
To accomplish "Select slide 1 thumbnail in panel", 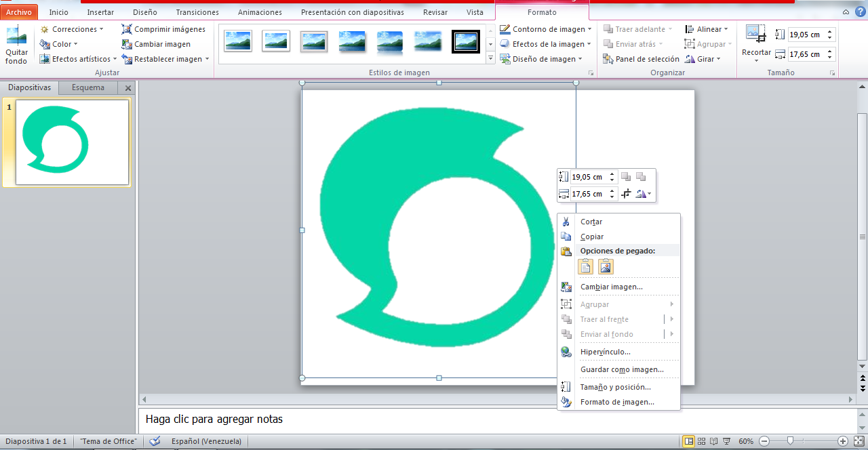I will 72,142.
